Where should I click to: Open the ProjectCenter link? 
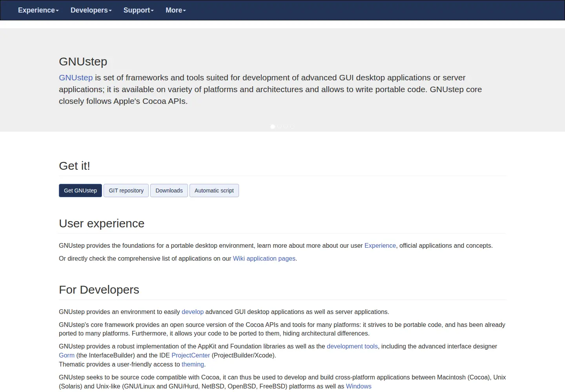pyautogui.click(x=191, y=355)
